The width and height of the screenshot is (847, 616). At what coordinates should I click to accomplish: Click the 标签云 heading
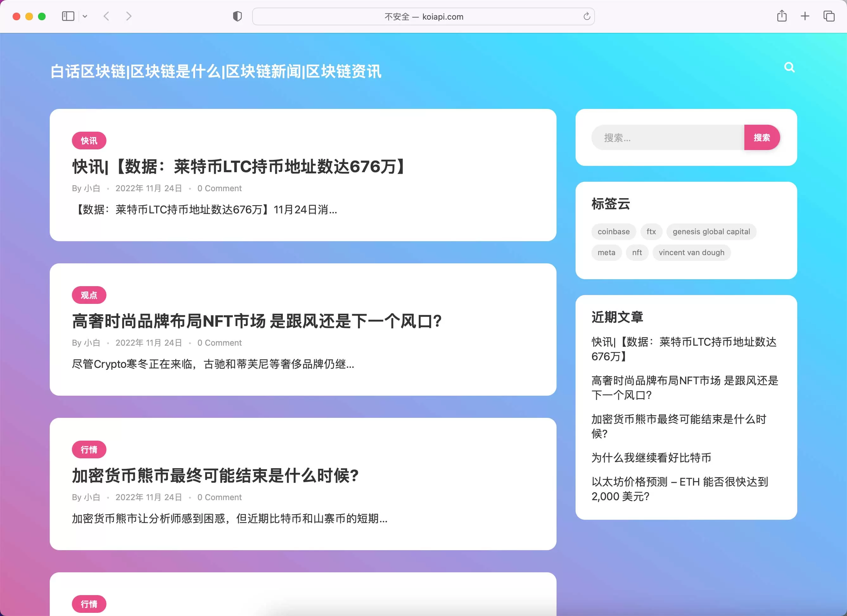611,204
